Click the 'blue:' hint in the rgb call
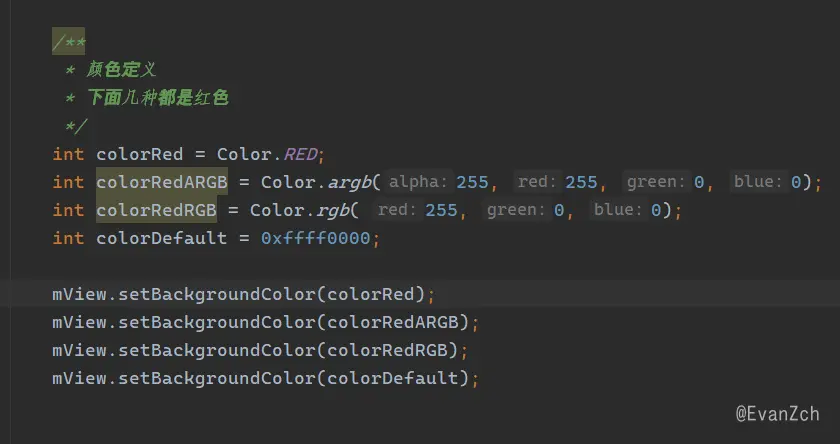The width and height of the screenshot is (840, 444). point(618,210)
